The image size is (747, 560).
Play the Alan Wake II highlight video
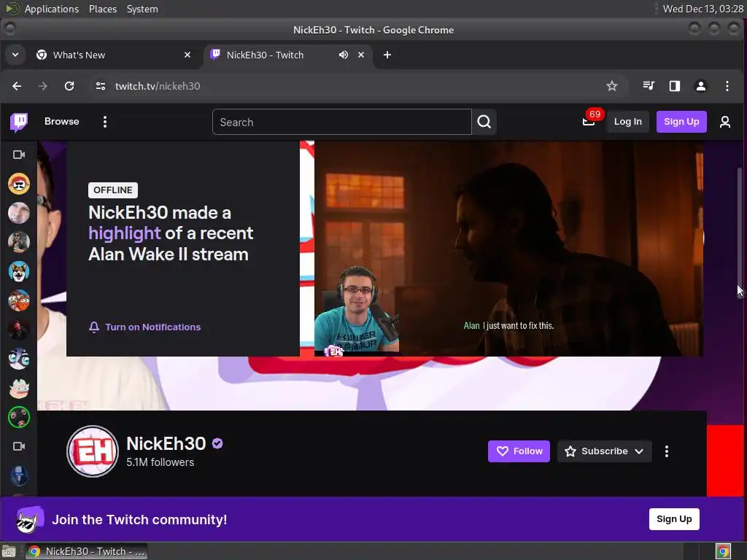pyautogui.click(x=508, y=248)
